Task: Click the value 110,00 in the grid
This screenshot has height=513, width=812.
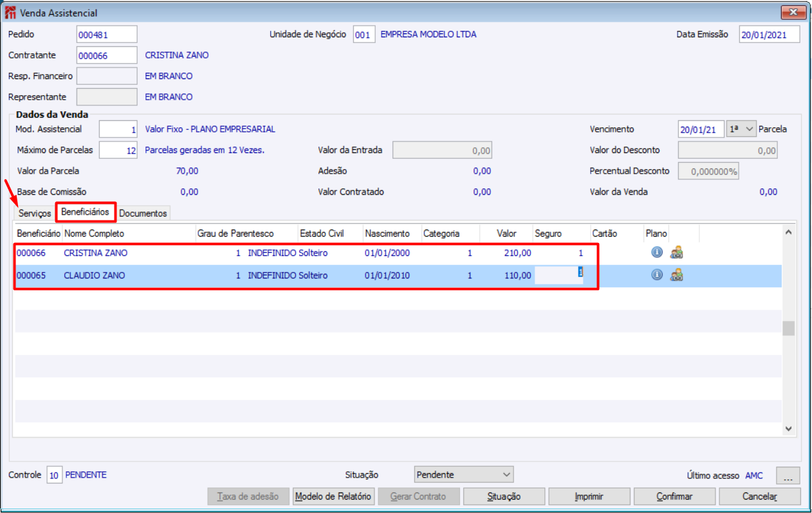Action: pyautogui.click(x=518, y=275)
